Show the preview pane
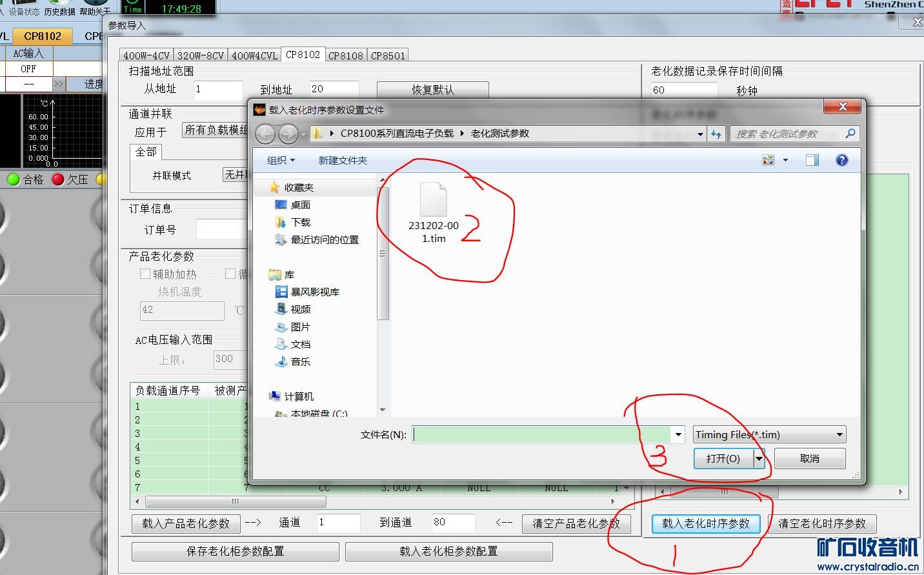This screenshot has height=575, width=924. click(812, 160)
